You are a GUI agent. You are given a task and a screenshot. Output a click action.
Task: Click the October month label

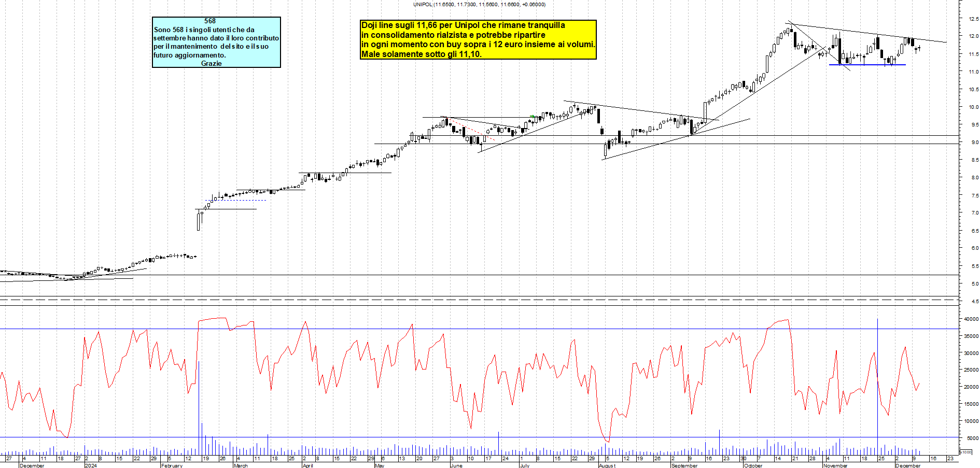pos(753,465)
